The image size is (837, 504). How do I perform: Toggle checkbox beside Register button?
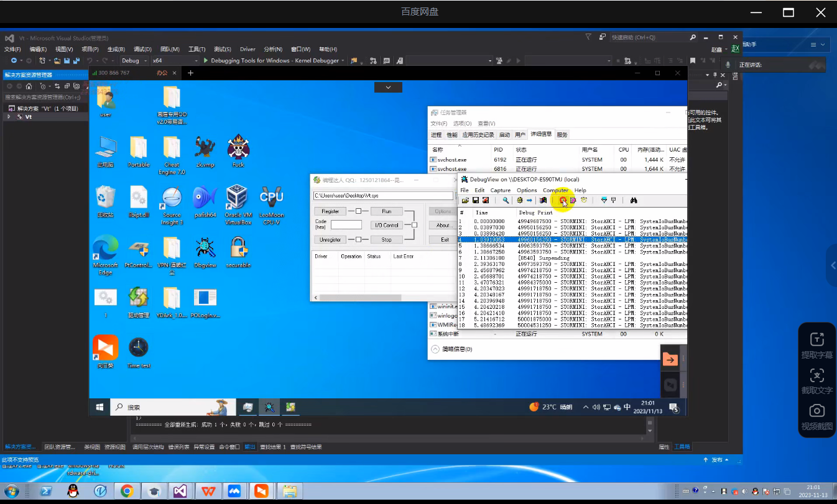358,211
